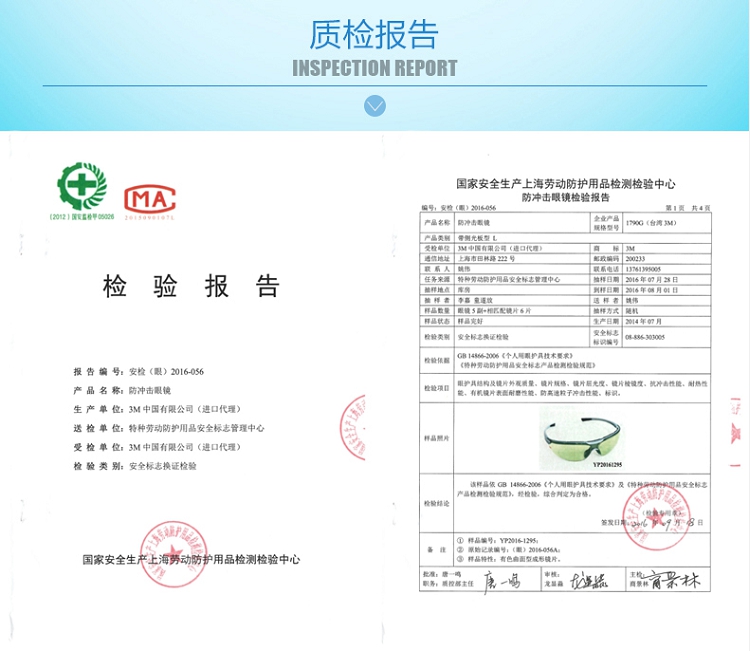Click the 质检报告 blue heading
Image resolution: width=750 pixels, height=651 pixels.
(x=374, y=34)
